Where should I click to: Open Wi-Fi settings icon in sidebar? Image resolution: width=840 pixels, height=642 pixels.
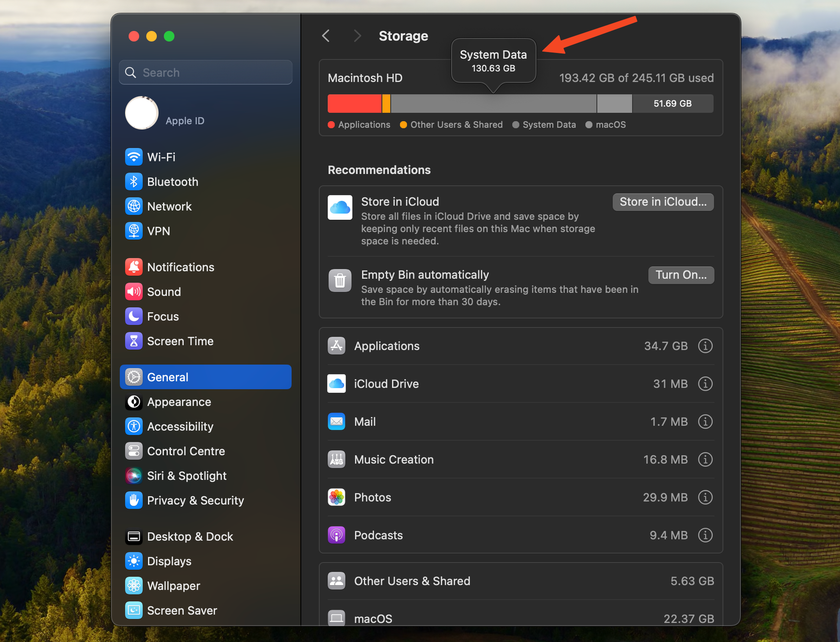133,157
